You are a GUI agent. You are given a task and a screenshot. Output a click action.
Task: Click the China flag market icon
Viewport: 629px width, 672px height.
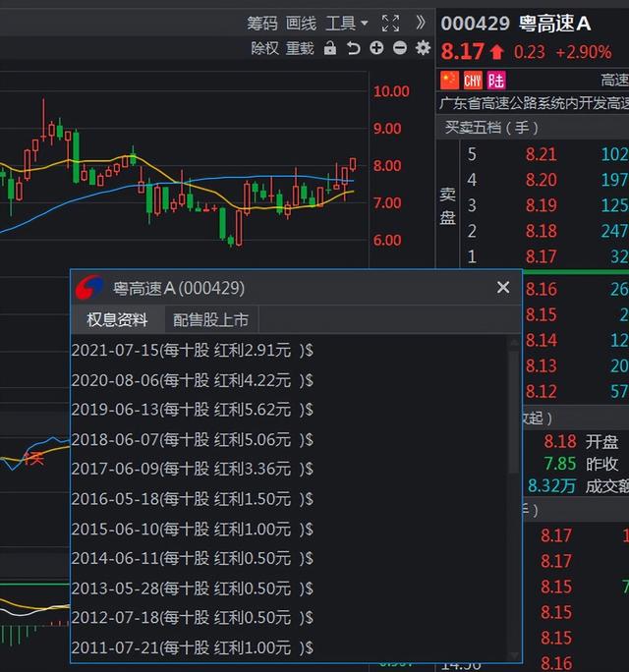[x=450, y=80]
